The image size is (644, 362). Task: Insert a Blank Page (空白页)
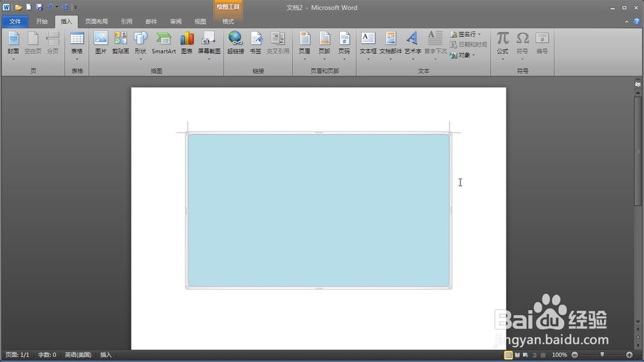[x=32, y=44]
